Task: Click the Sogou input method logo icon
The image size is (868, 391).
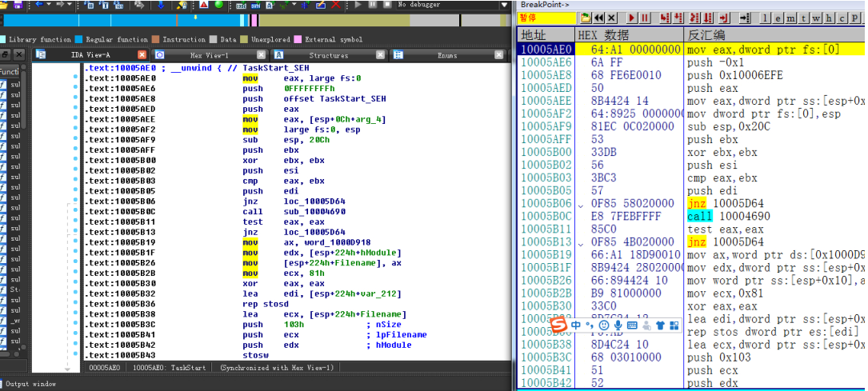Action: coord(560,325)
